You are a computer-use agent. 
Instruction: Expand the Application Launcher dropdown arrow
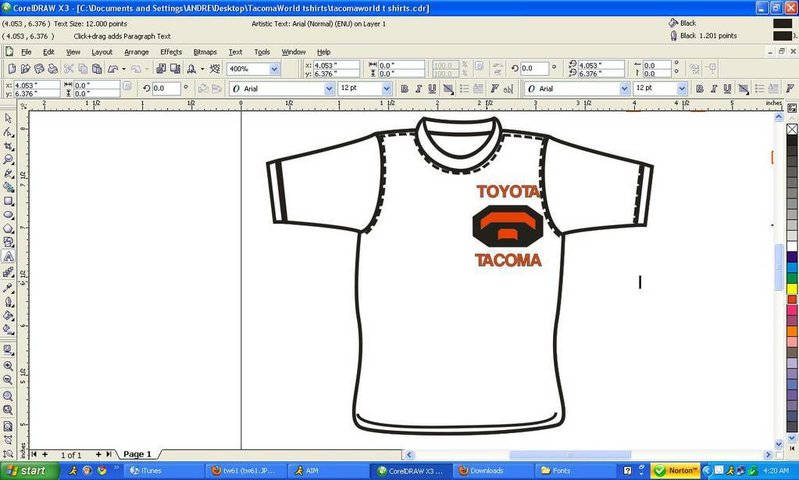coord(202,69)
